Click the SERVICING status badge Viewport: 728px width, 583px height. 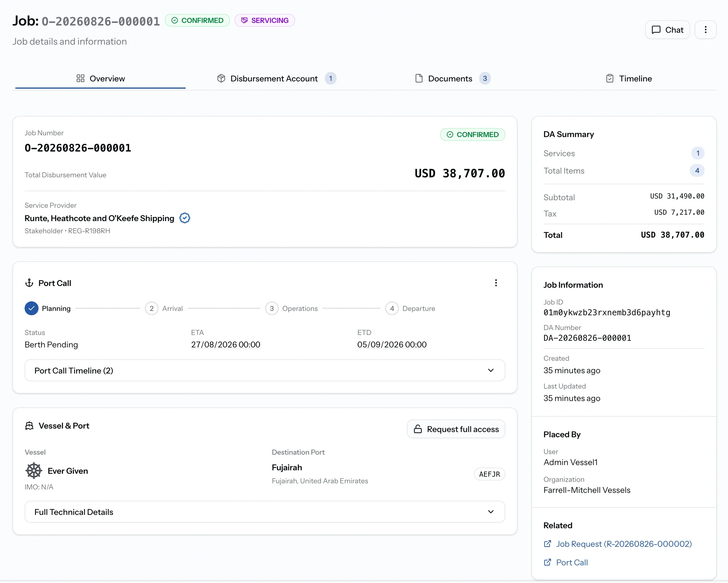[x=264, y=20]
